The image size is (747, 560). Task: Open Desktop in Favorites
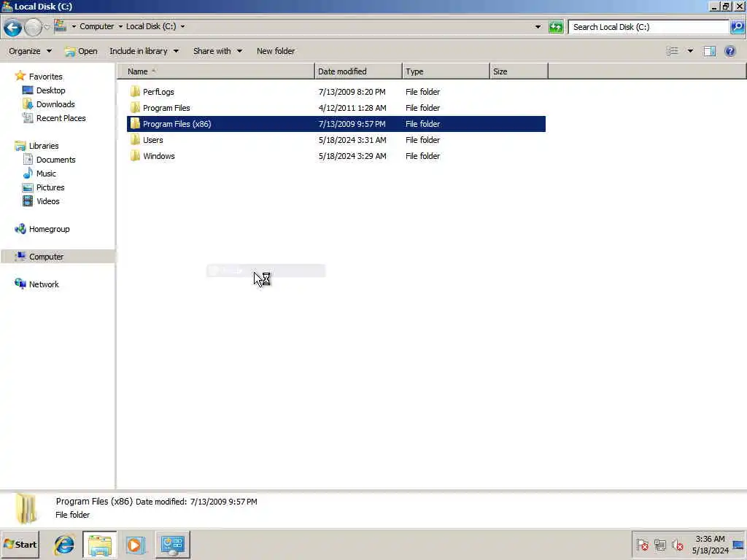click(50, 90)
